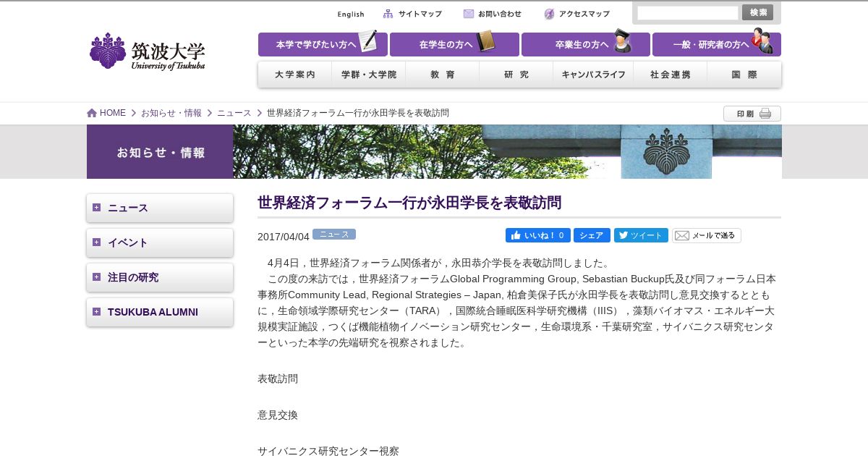Click the Twitter ツイート button

641,235
